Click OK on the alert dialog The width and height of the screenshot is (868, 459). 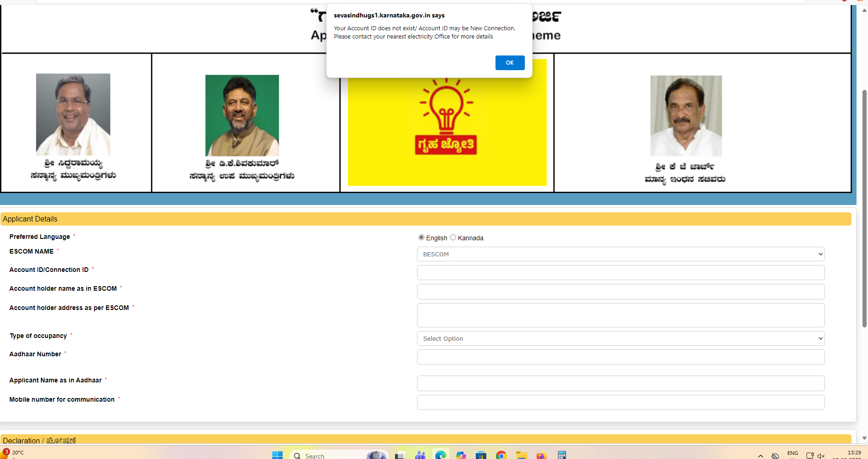pyautogui.click(x=510, y=63)
